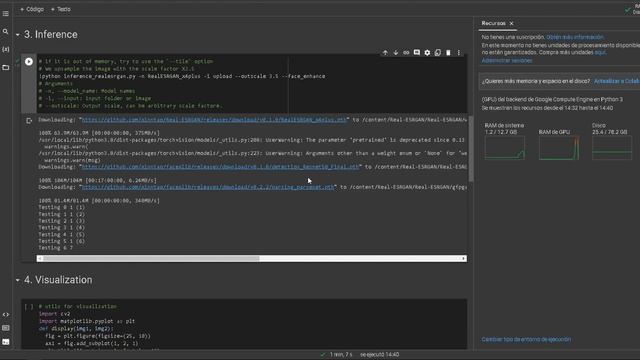Move the cell down with arrow icon
Viewport: 640px width, 360px height.
(x=396, y=53)
